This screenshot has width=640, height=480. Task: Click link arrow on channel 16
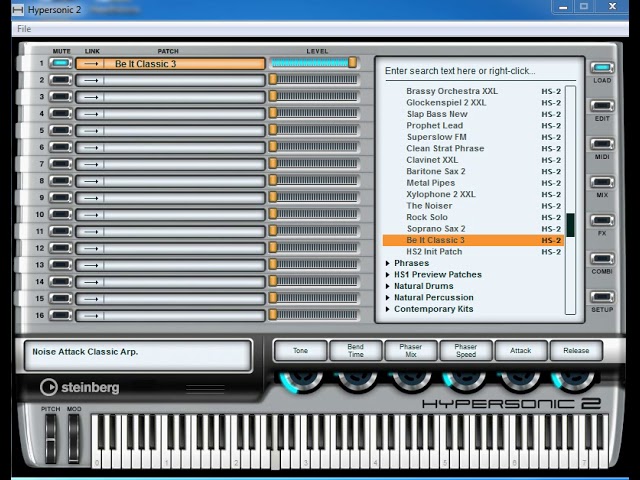[91, 316]
